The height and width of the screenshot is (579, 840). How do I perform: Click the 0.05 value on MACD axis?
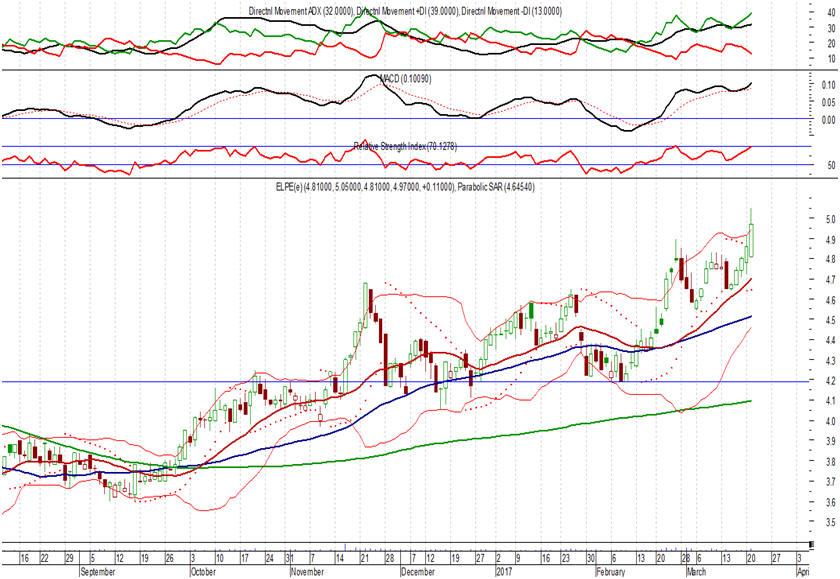(x=828, y=102)
